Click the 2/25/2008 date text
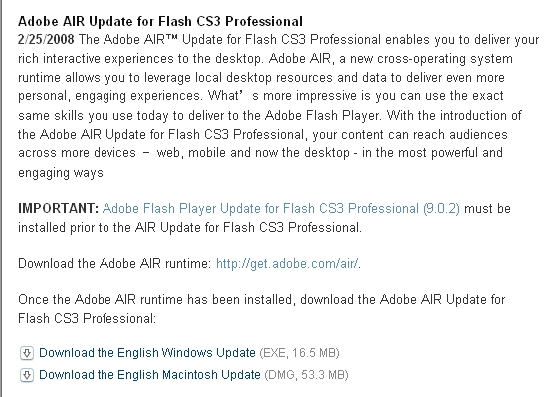 46,40
